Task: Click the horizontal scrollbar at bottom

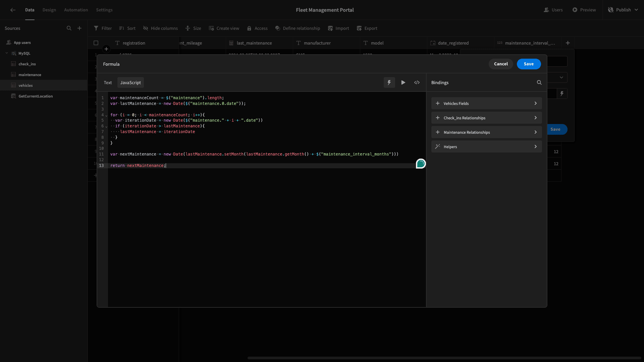Action: coord(444,358)
